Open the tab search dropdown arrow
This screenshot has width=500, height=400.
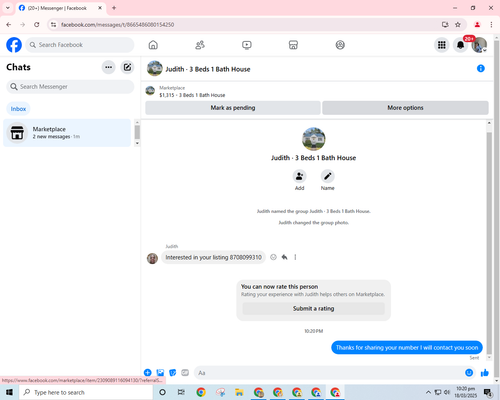[x=8, y=8]
